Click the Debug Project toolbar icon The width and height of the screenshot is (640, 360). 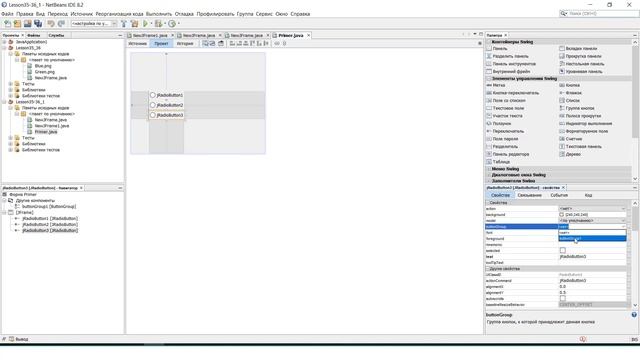pos(158,24)
